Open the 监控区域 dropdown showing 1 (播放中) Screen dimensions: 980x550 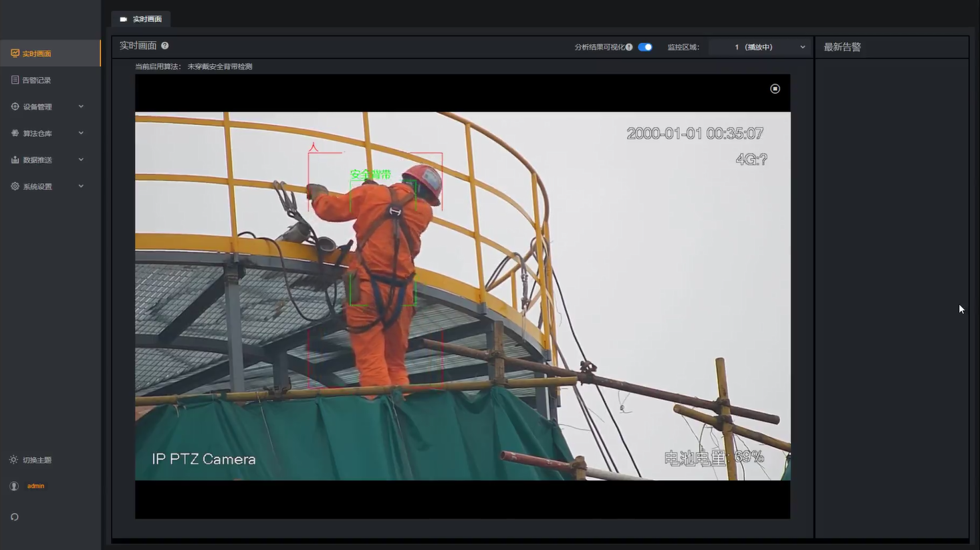pos(759,47)
